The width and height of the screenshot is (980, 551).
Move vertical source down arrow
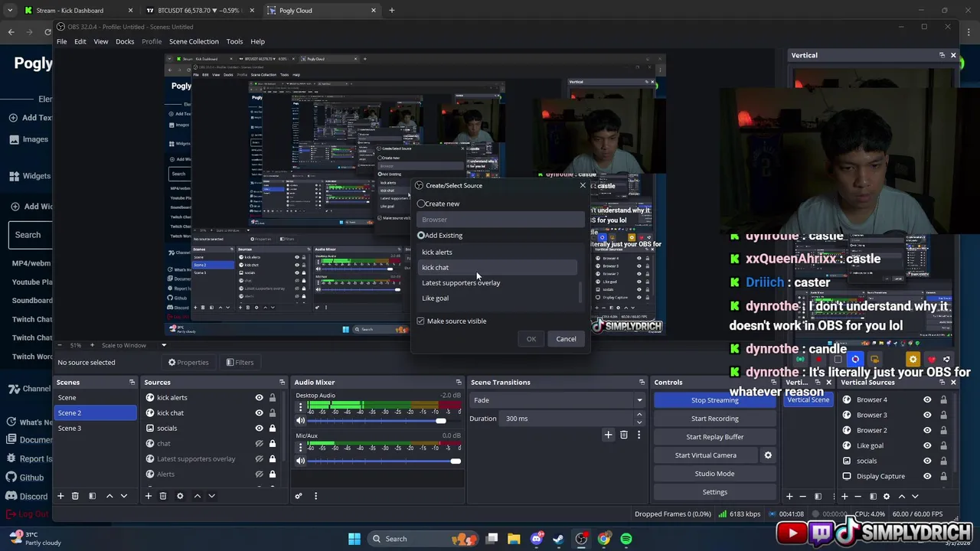(915, 496)
